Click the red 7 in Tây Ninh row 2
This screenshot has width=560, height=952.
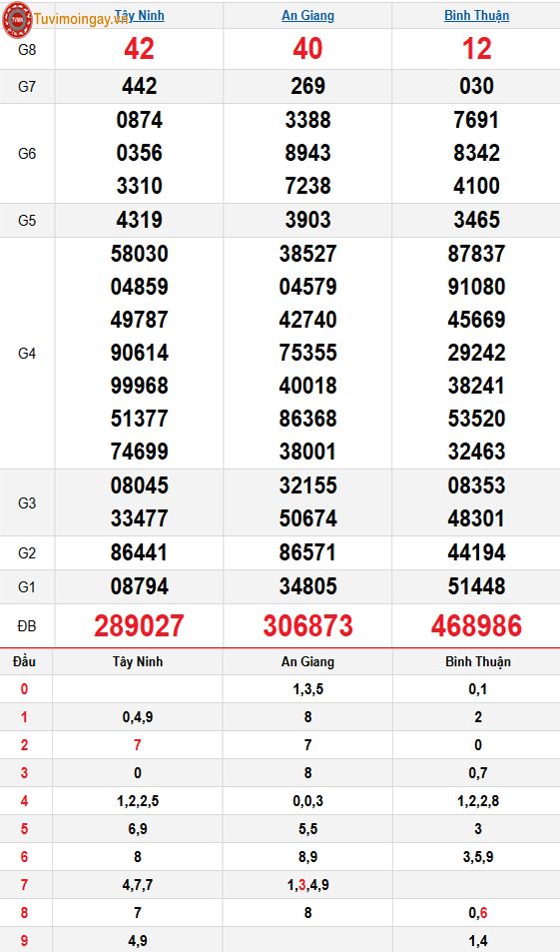pyautogui.click(x=138, y=745)
